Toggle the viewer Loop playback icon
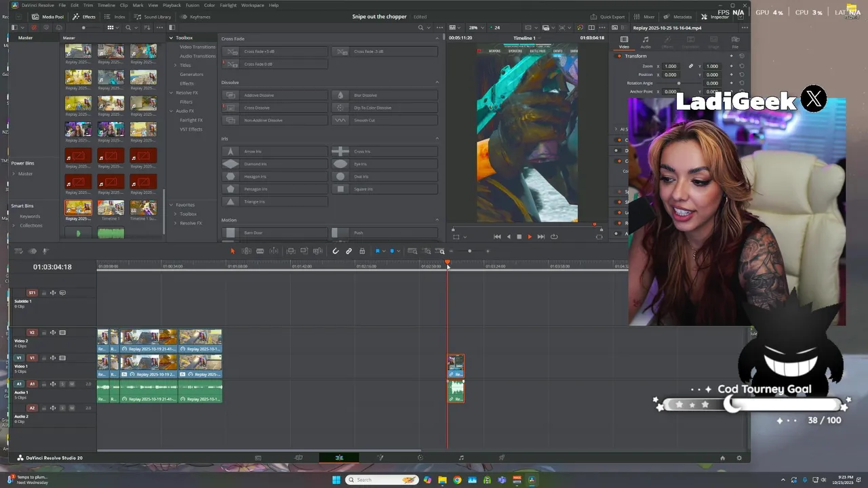 [554, 237]
